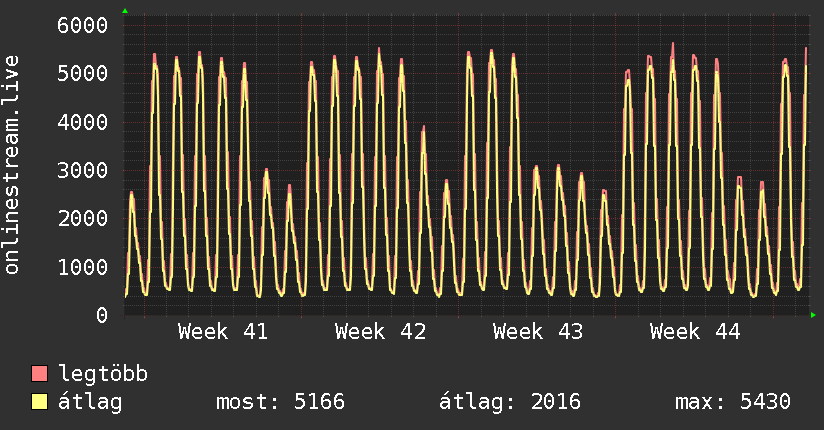Click the 3000 y-axis tick label

(x=83, y=170)
